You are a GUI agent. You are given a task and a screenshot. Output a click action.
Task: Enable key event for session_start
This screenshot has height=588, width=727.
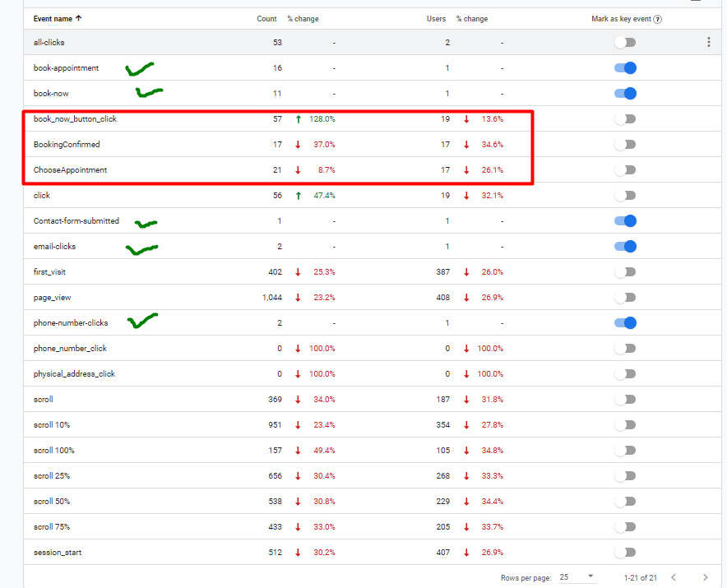click(625, 553)
